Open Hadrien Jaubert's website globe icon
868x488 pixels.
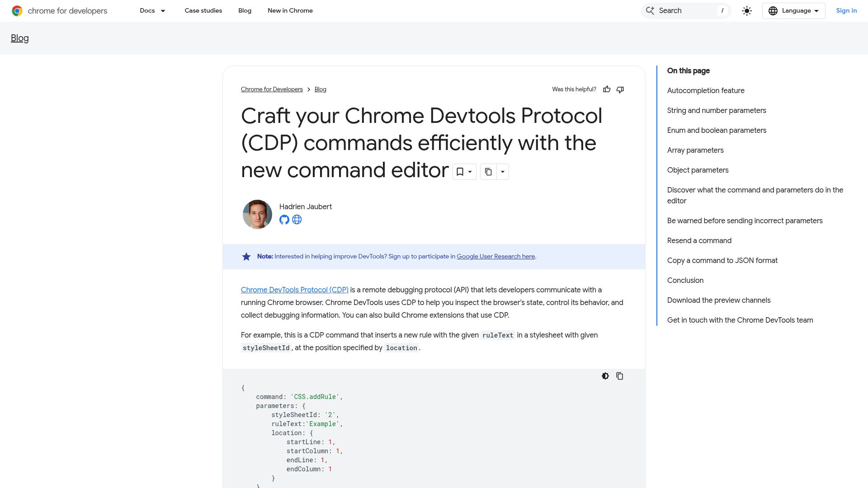pyautogui.click(x=297, y=220)
